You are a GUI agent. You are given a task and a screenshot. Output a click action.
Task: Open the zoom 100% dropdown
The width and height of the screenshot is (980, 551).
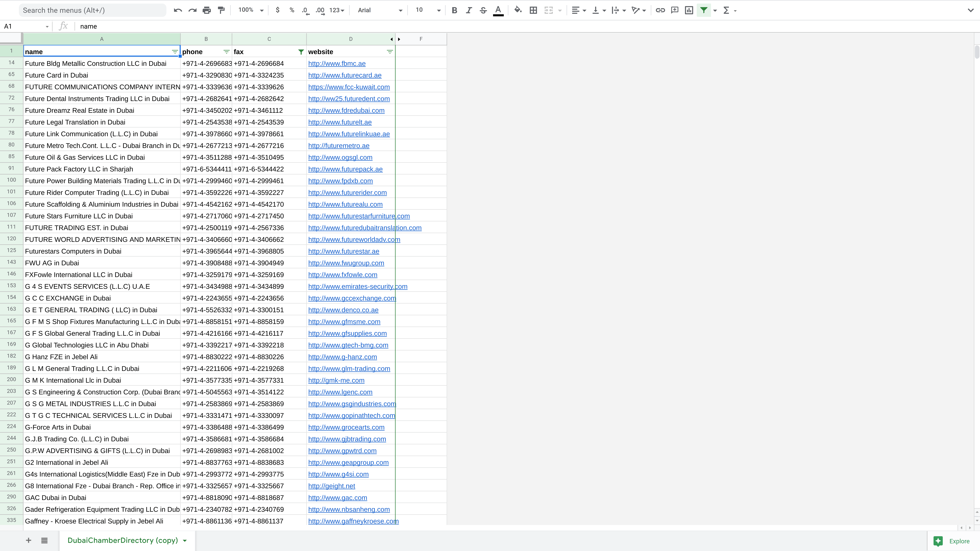pos(251,10)
